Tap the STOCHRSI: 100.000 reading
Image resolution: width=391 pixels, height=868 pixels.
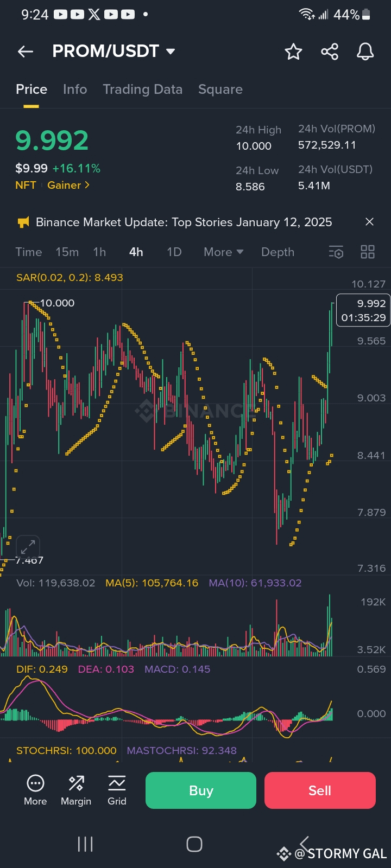point(66,751)
